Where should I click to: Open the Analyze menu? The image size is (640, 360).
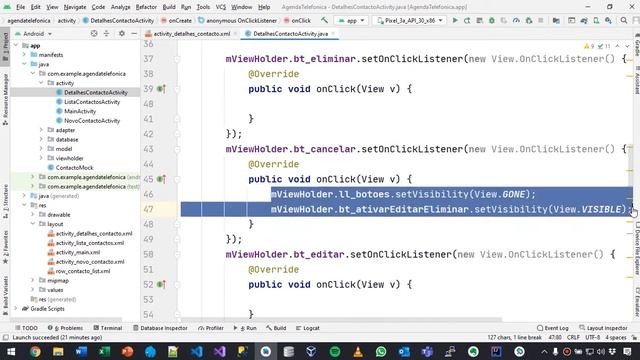(x=120, y=7)
